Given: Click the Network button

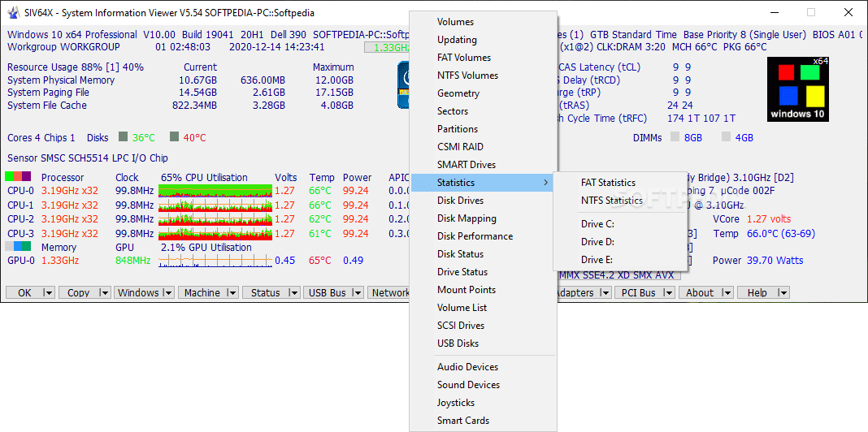Looking at the screenshot, I should click(388, 293).
